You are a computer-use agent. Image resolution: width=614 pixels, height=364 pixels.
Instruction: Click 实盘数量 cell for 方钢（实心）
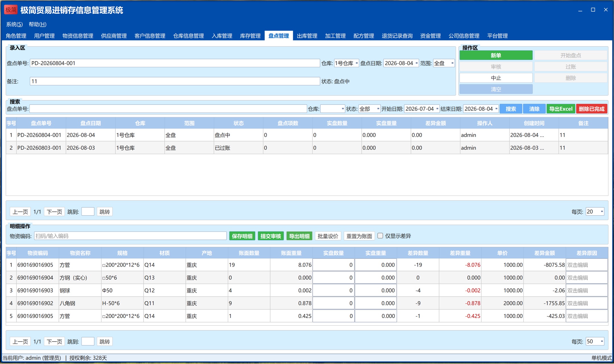point(333,278)
